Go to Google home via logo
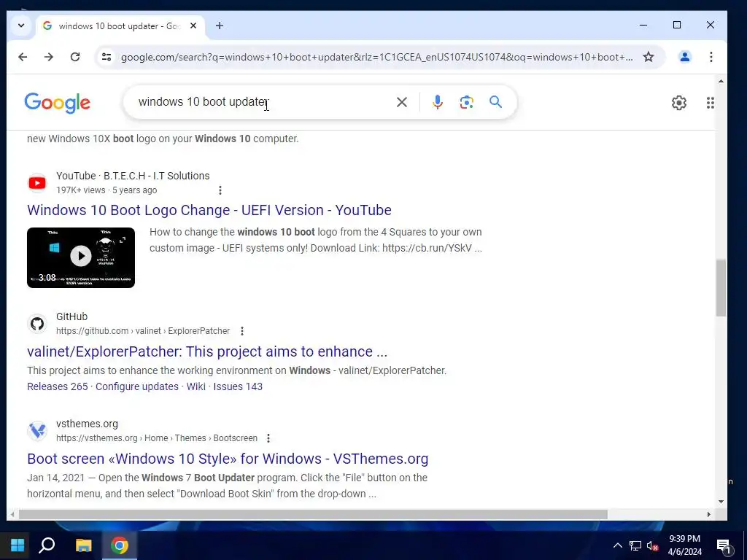 pyautogui.click(x=57, y=103)
